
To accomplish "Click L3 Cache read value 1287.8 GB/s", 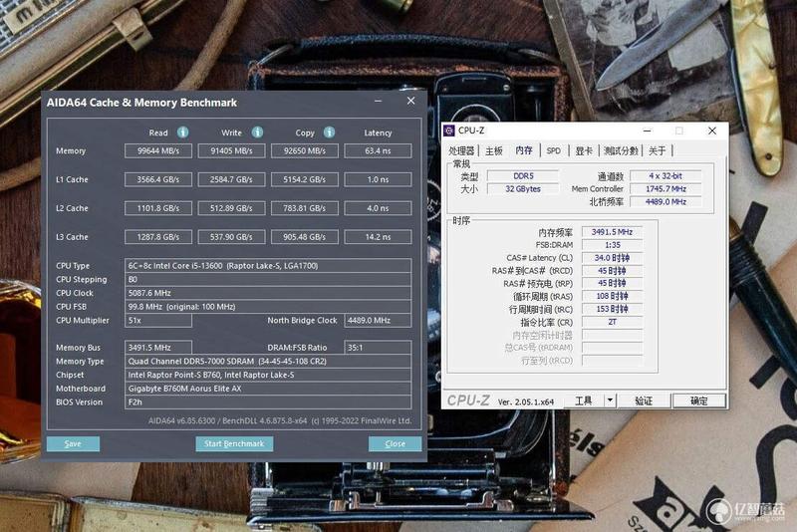I will coord(158,237).
